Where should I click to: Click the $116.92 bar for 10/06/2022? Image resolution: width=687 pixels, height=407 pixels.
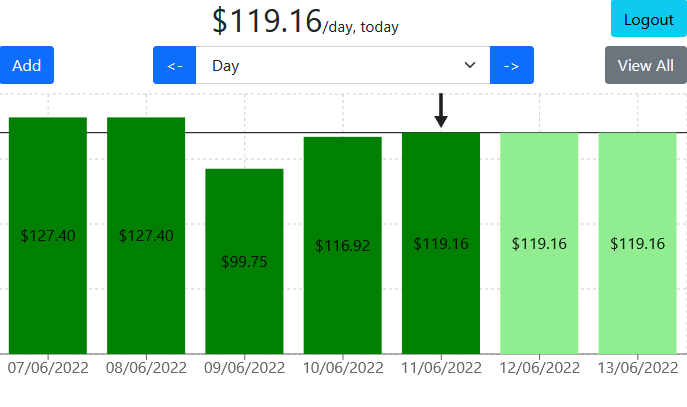pos(343,245)
